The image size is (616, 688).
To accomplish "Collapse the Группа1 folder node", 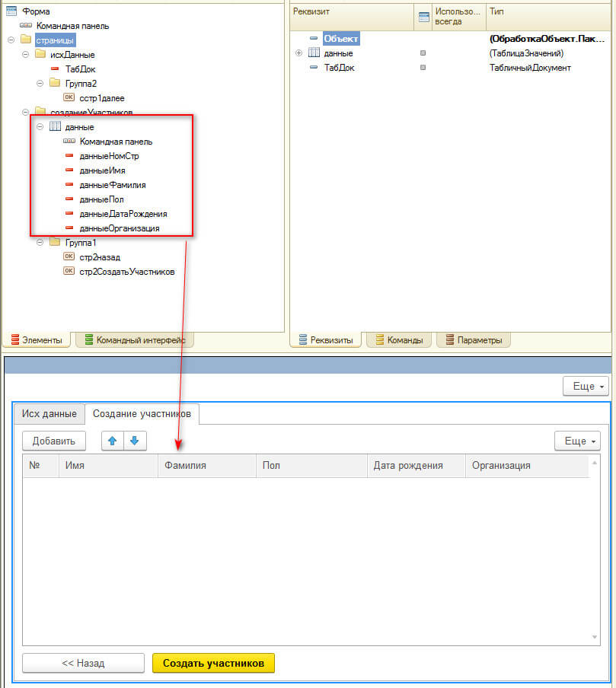I will tap(40, 243).
